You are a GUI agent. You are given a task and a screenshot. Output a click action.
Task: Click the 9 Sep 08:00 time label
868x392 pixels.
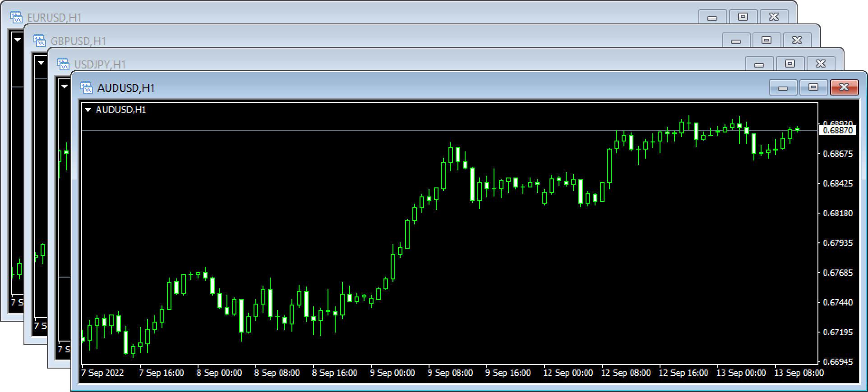click(x=450, y=373)
